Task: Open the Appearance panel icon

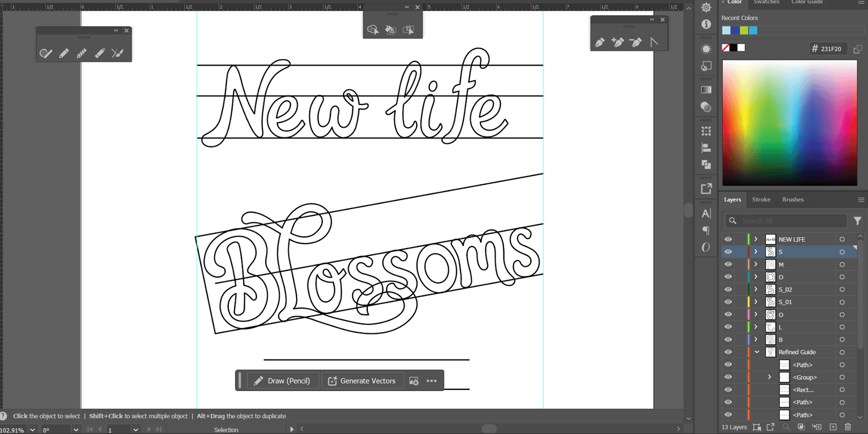Action: click(x=706, y=49)
